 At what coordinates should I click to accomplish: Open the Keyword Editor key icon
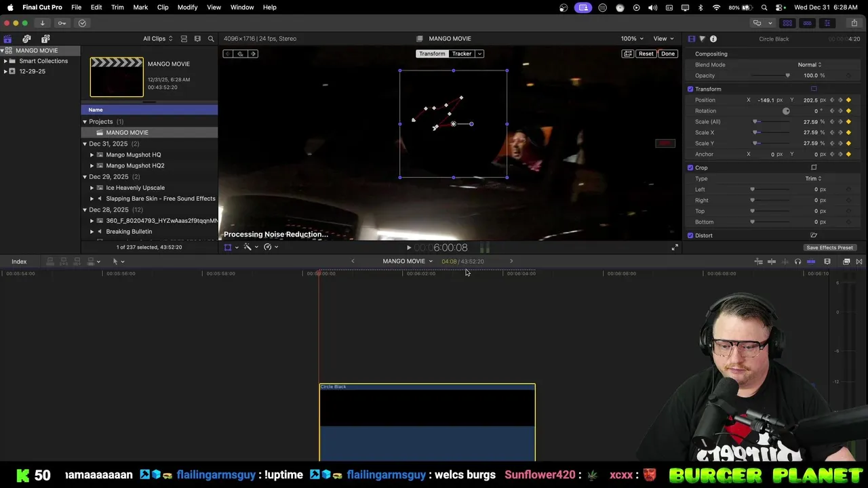tap(62, 23)
